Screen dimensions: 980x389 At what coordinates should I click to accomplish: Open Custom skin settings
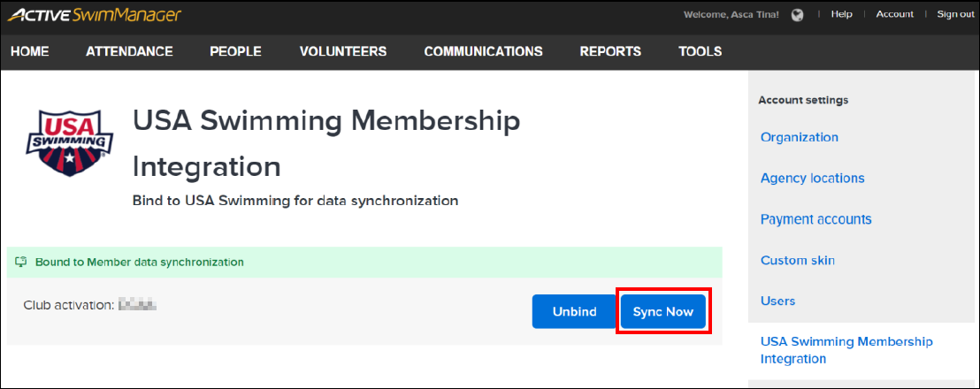[x=798, y=260]
